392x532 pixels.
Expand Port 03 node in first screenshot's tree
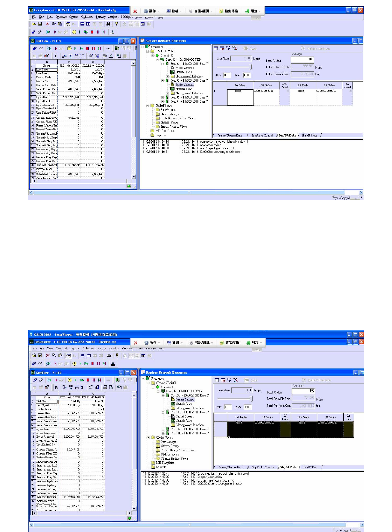pos(162,97)
